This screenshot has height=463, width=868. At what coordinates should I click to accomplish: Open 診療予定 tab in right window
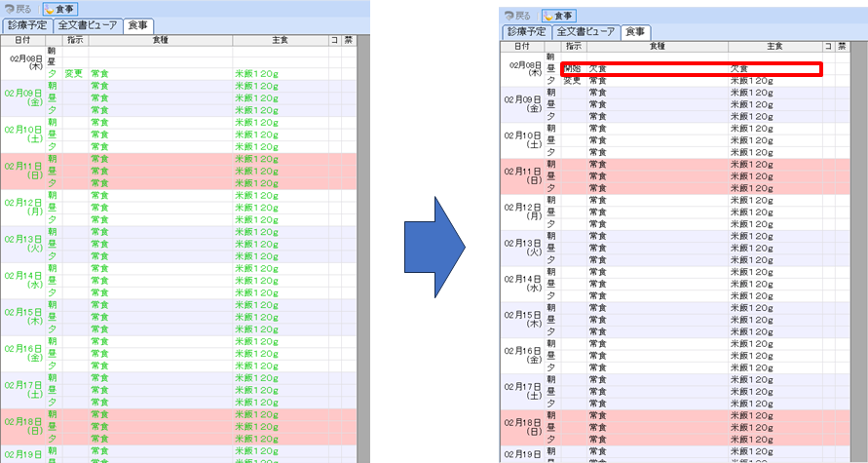[526, 31]
